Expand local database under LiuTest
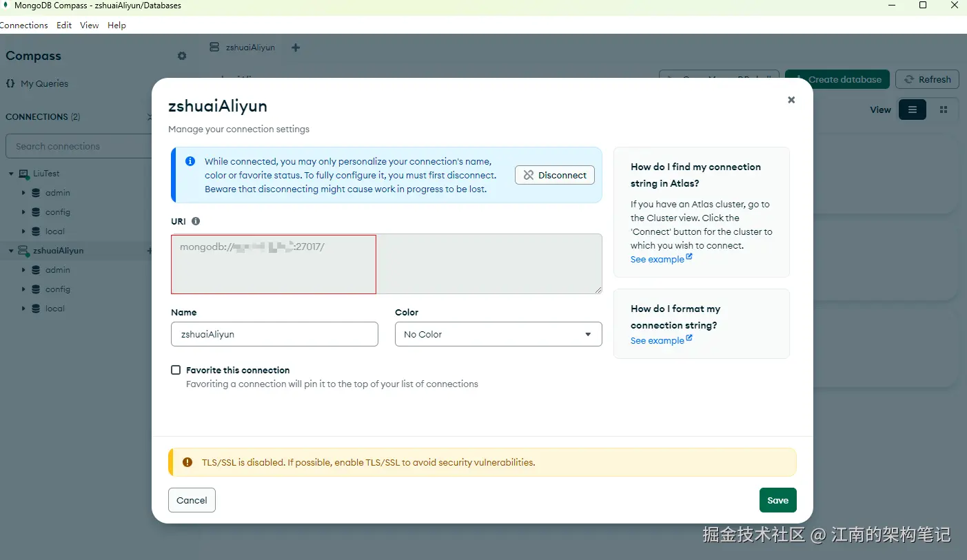The width and height of the screenshot is (967, 560). tap(23, 231)
